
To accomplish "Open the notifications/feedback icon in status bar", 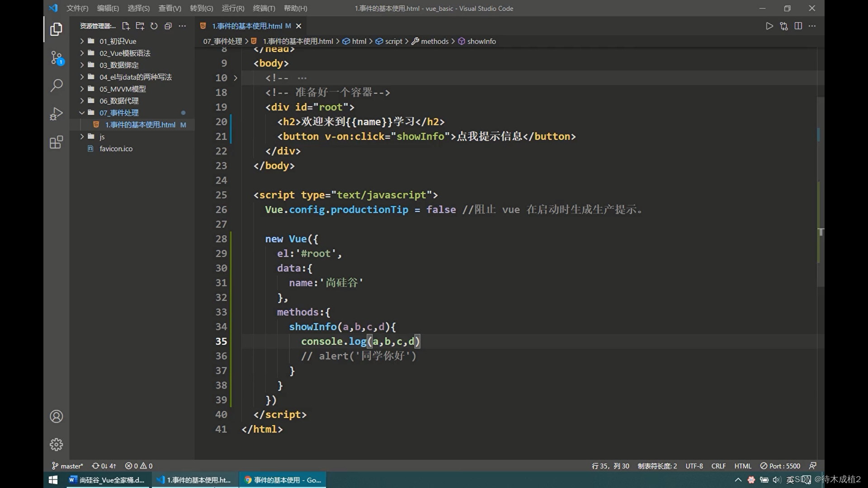I will (813, 466).
